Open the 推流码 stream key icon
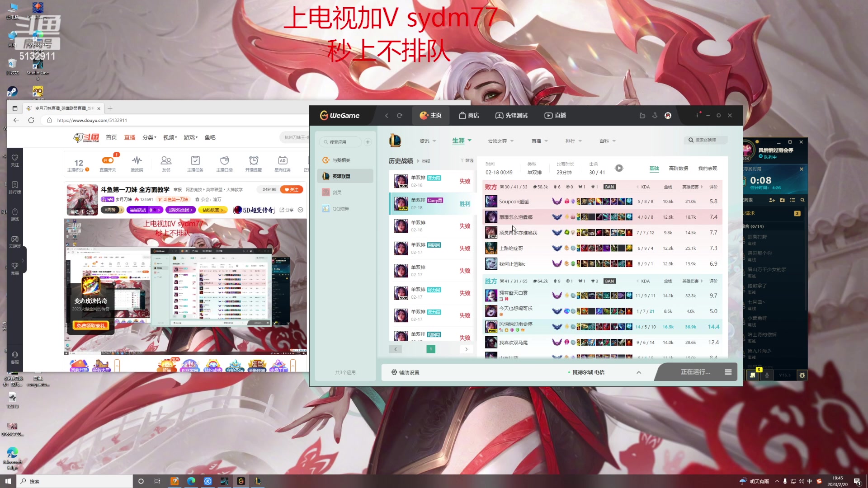Viewport: 868px width, 488px height. tap(137, 160)
